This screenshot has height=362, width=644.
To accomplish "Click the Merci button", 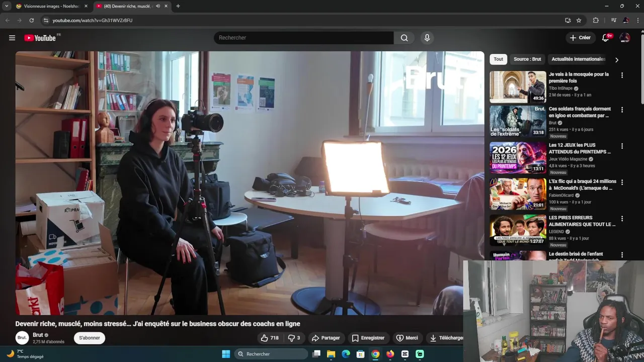I will [407, 338].
